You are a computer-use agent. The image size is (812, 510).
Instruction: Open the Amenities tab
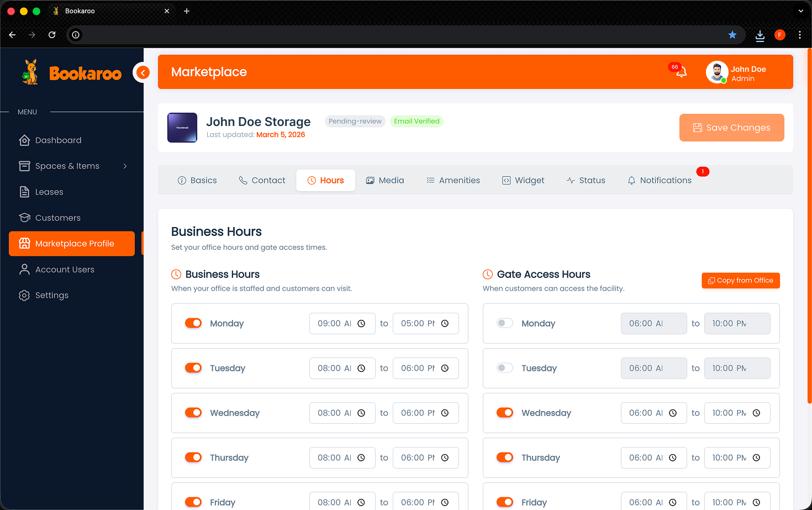click(453, 180)
